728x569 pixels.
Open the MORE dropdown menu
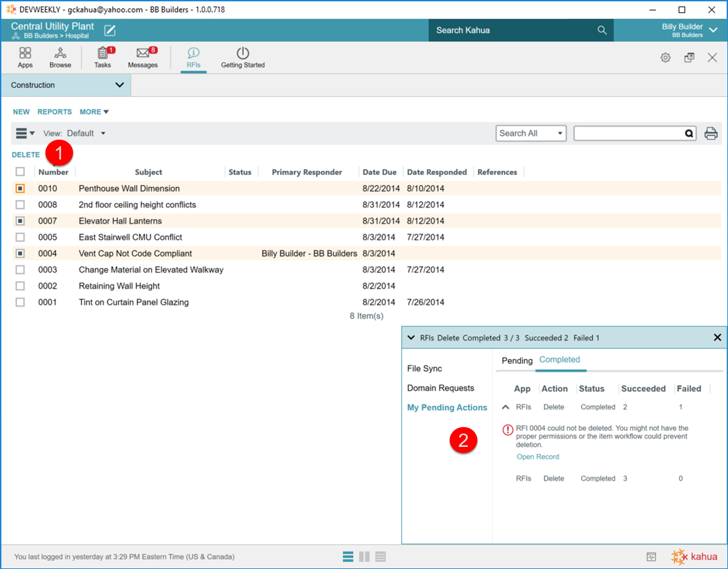(x=94, y=112)
